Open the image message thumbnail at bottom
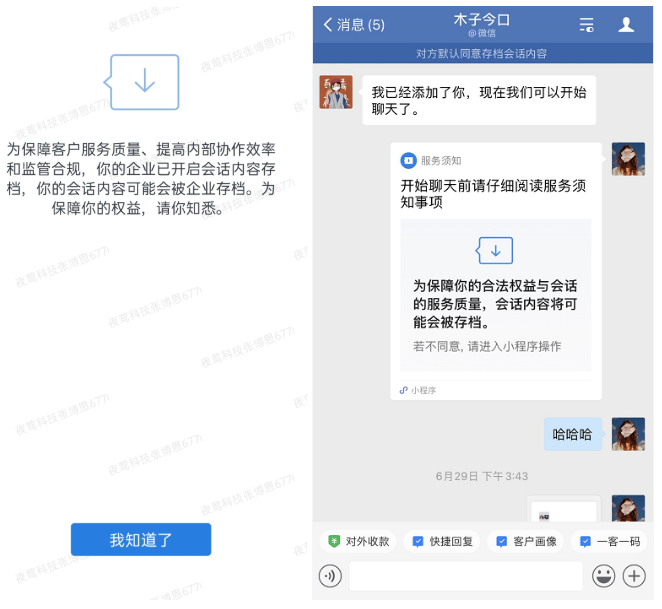This screenshot has height=609, width=662. click(564, 510)
